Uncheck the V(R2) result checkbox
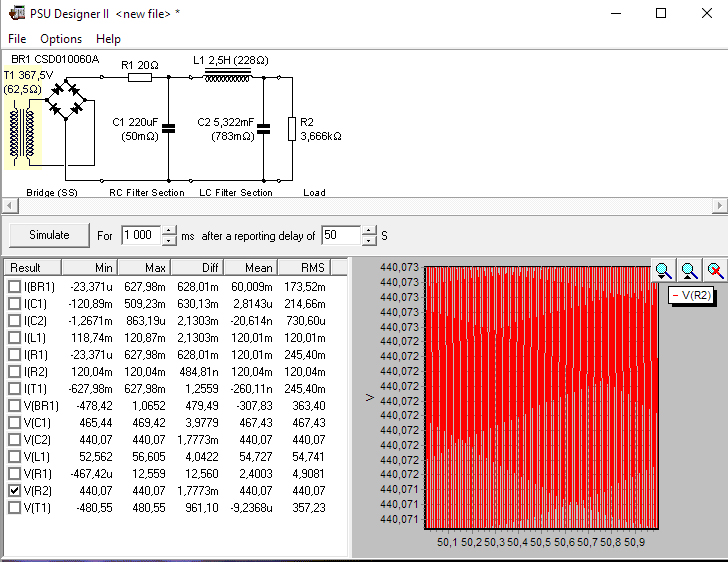Image resolution: width=728 pixels, height=562 pixels. click(14, 491)
